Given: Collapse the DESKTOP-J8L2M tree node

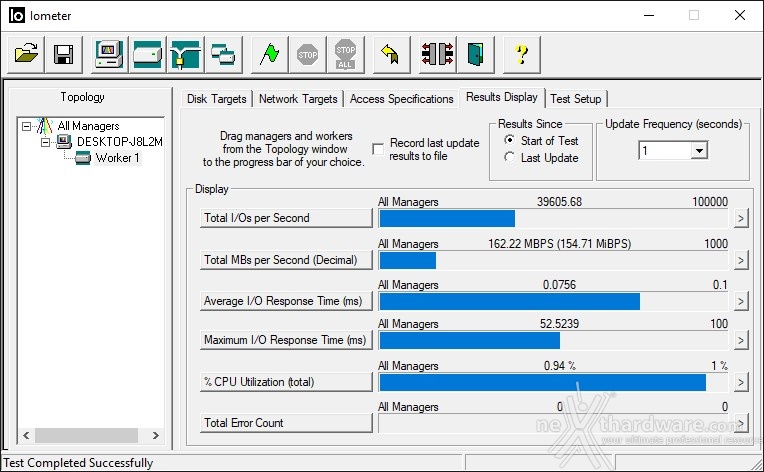Looking at the screenshot, I should point(45,142).
